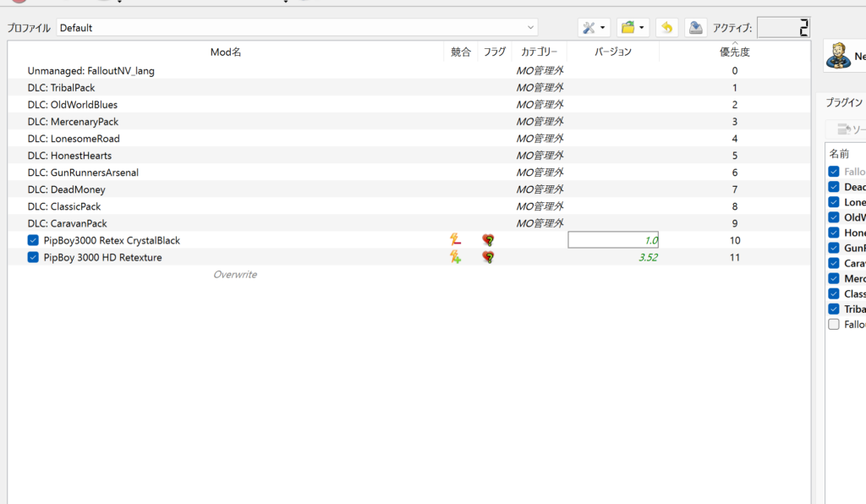Enable the unchecked plugin at list bottom
866x504 pixels.
pyautogui.click(x=834, y=325)
